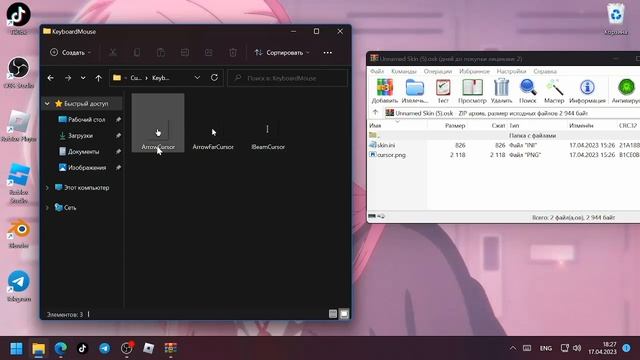
Task: Open the Операции menu in WinRAR
Action: click(438, 71)
